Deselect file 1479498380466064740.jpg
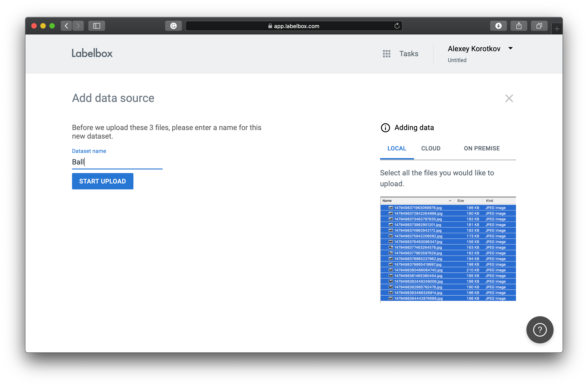588x386 pixels. [418, 270]
